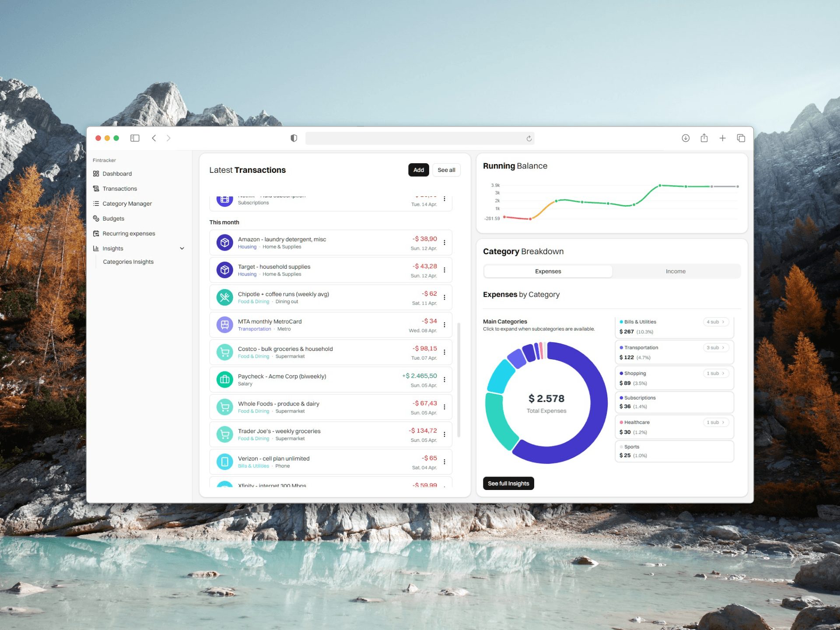Expand Healthcare 1 sub category

tap(716, 422)
